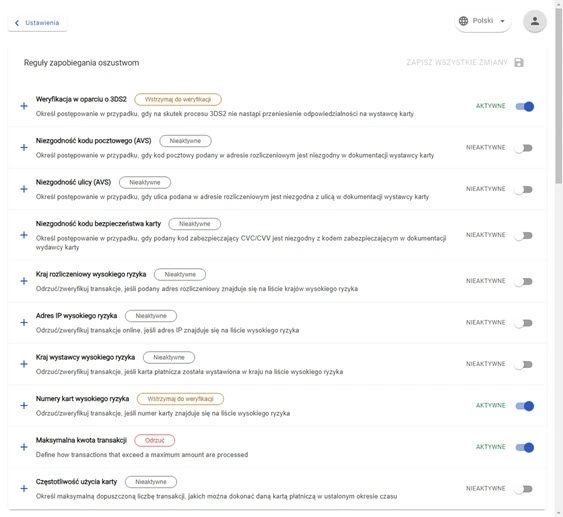
Task: Turn off Numery kart wysokiego ryzyka toggle
Action: pos(525,406)
